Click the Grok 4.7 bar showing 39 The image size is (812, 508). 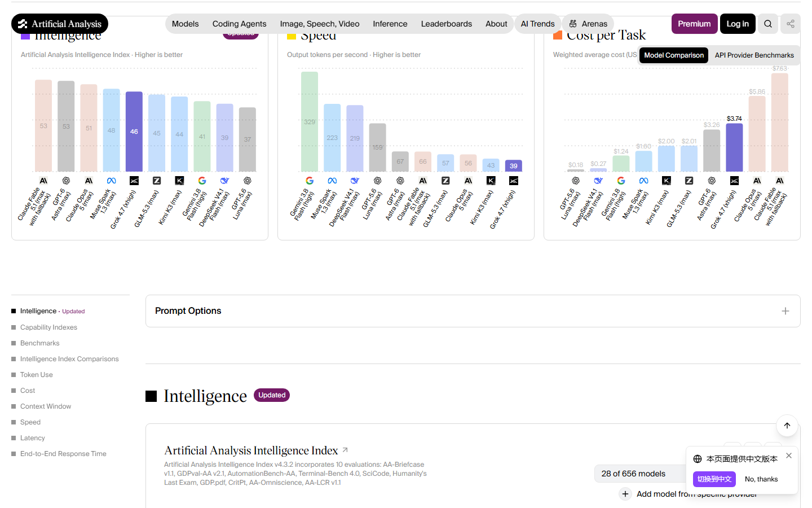[513, 166]
